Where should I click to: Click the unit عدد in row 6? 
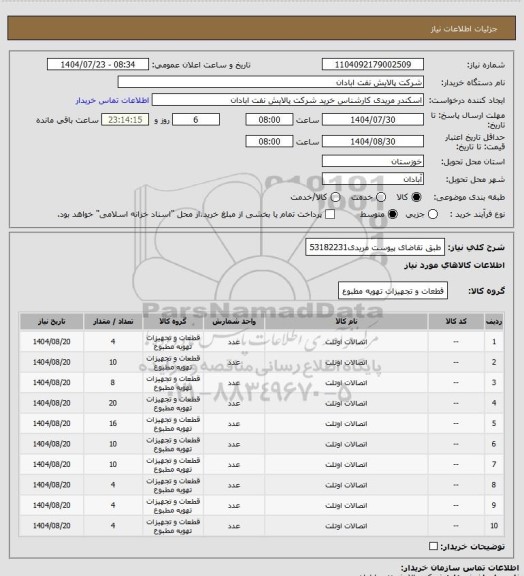pos(234,444)
